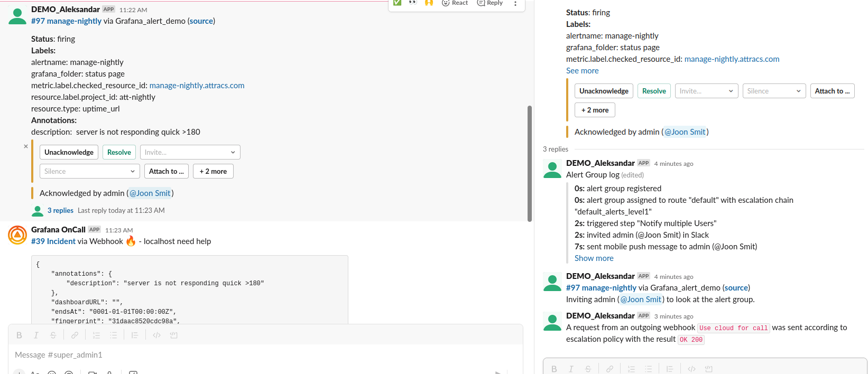Image resolution: width=868 pixels, height=374 pixels.
Task: Click Resolve in the channel alert message
Action: click(x=119, y=152)
